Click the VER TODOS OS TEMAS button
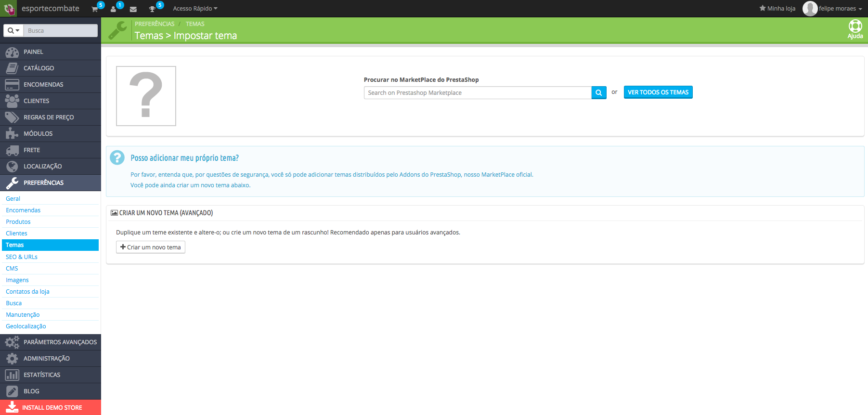 click(658, 92)
